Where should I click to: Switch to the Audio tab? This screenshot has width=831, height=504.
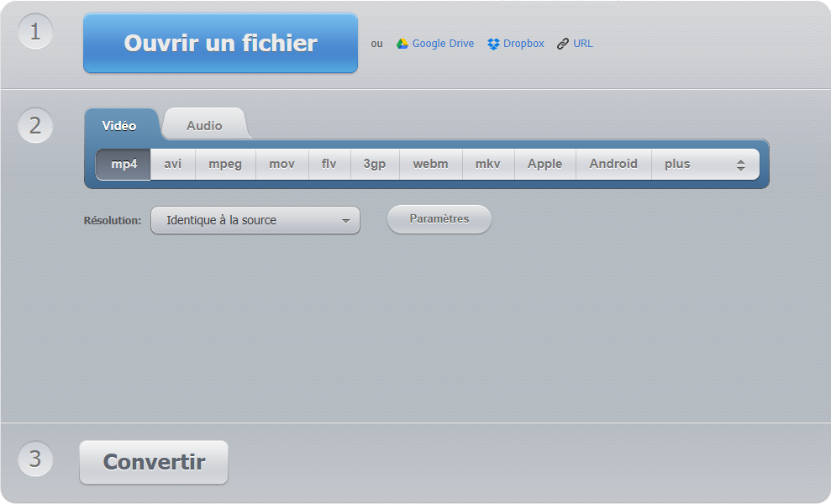tap(204, 124)
